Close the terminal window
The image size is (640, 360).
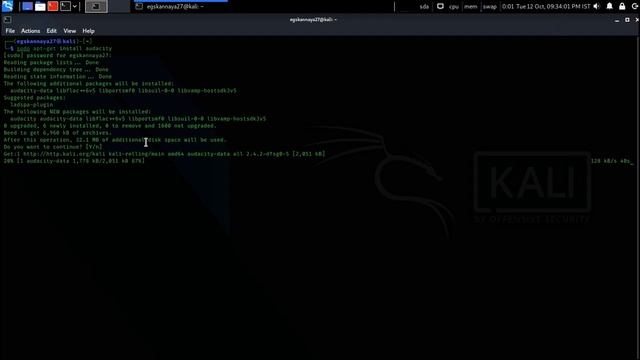637,20
